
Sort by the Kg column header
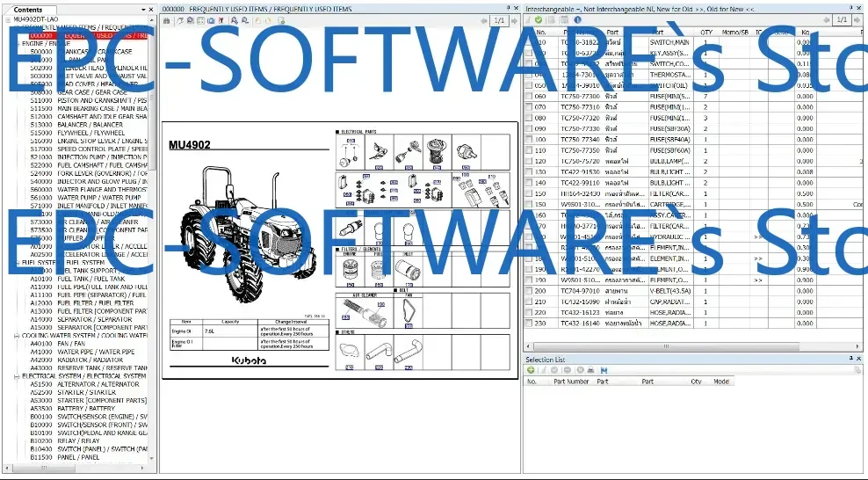(x=805, y=33)
